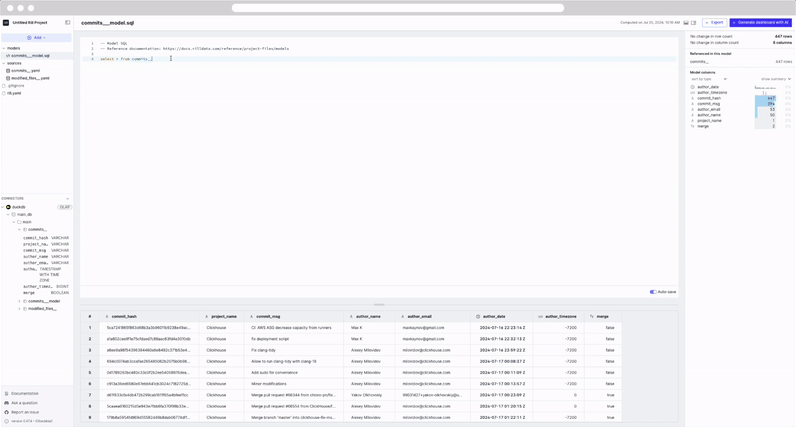The height and width of the screenshot is (428, 796).
Task: Click the DuckDB connector icon
Action: pos(8,207)
